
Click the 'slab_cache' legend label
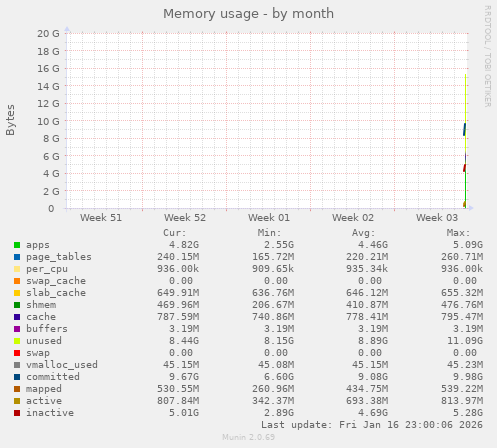[x=56, y=293]
